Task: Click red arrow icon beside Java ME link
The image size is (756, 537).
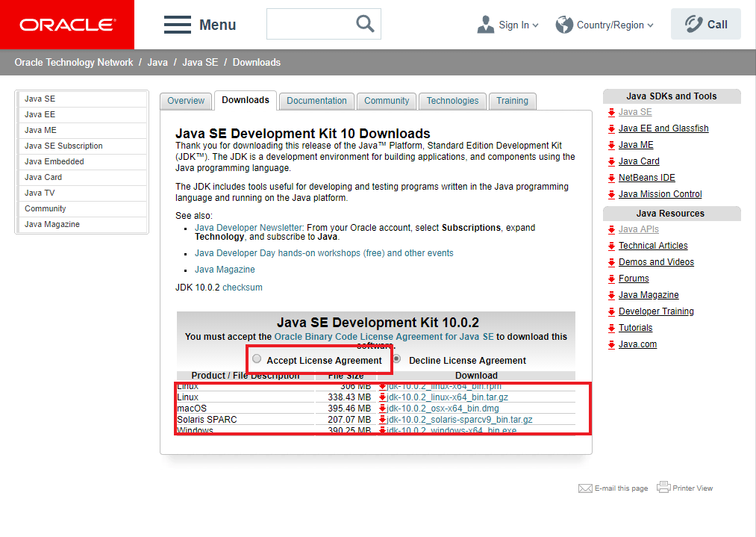Action: [611, 145]
